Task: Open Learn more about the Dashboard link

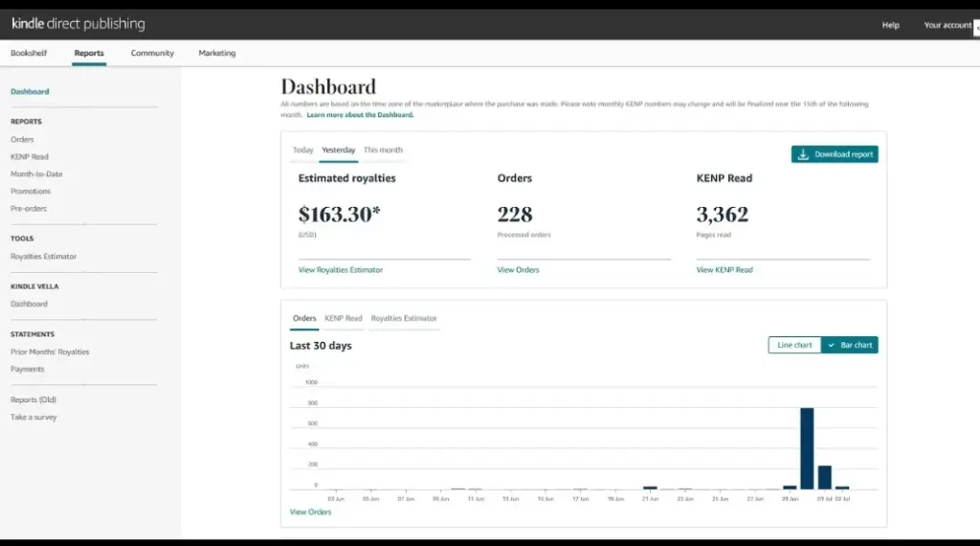Action: (x=360, y=115)
